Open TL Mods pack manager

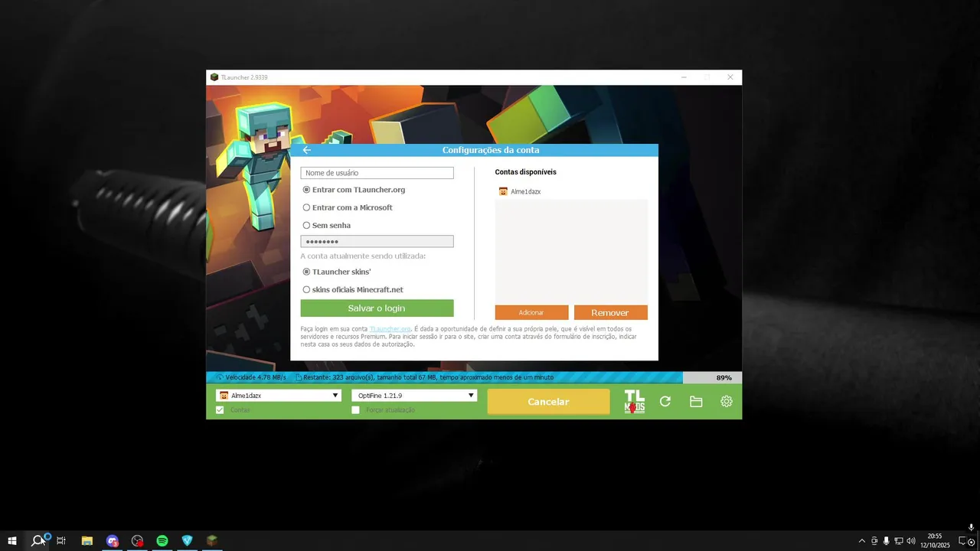pos(635,402)
